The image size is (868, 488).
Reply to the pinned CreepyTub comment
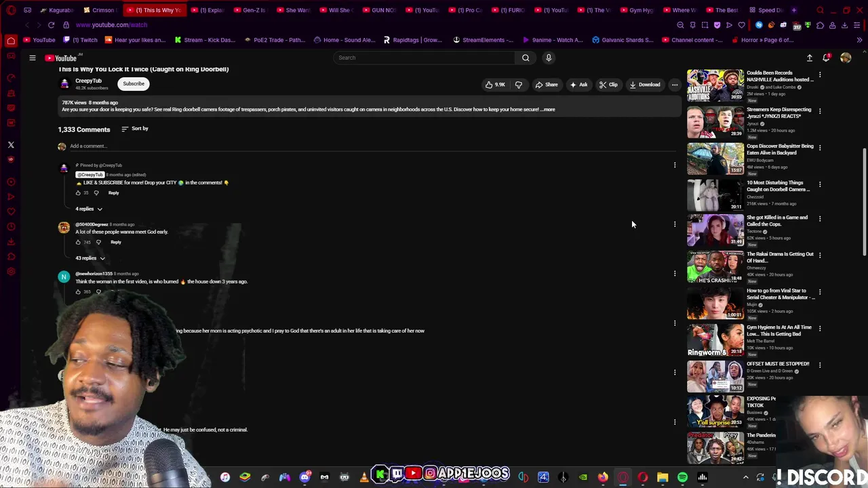click(x=113, y=193)
